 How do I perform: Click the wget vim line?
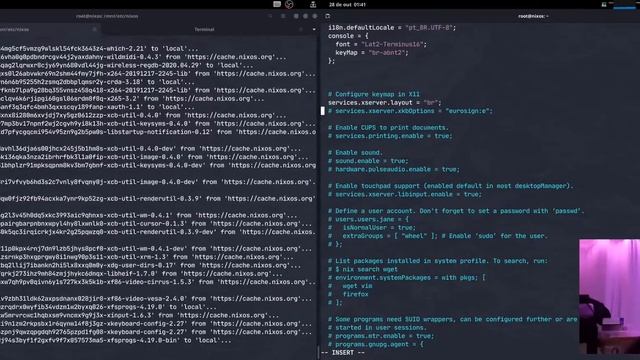tap(350, 286)
